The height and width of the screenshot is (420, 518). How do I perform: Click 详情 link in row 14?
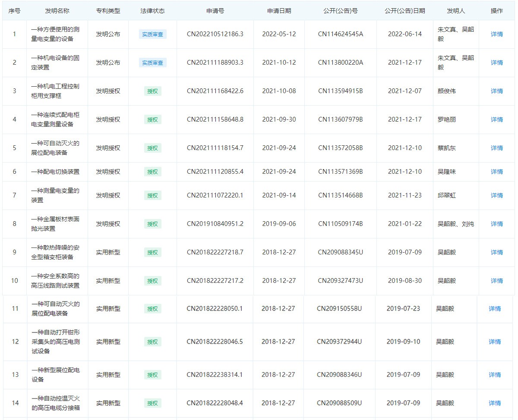(495, 403)
